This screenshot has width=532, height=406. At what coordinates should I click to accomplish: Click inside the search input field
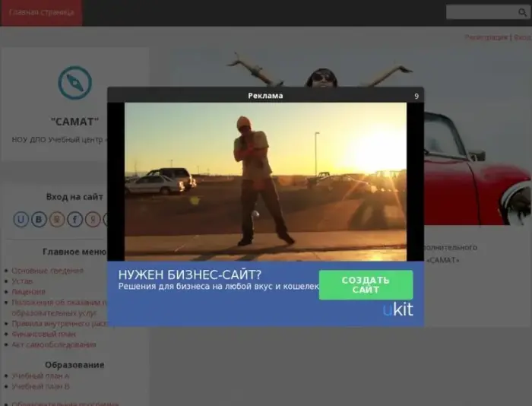tap(480, 12)
